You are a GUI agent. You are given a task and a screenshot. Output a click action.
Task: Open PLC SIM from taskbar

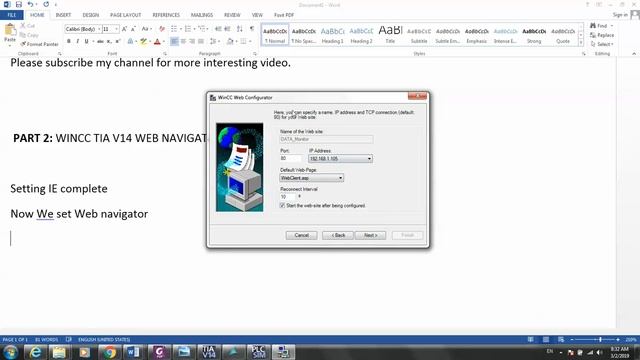click(x=258, y=352)
